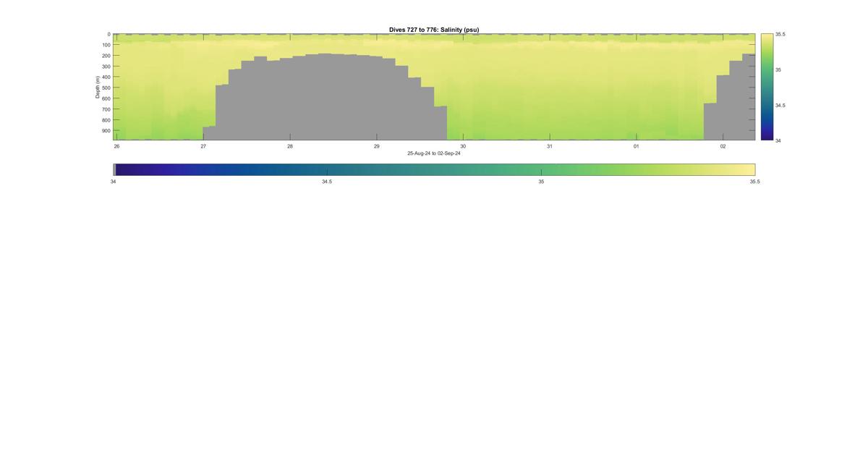The height and width of the screenshot is (450, 868).
Task: Click the 'Depth (m)' y-axis label
Action: point(97,87)
